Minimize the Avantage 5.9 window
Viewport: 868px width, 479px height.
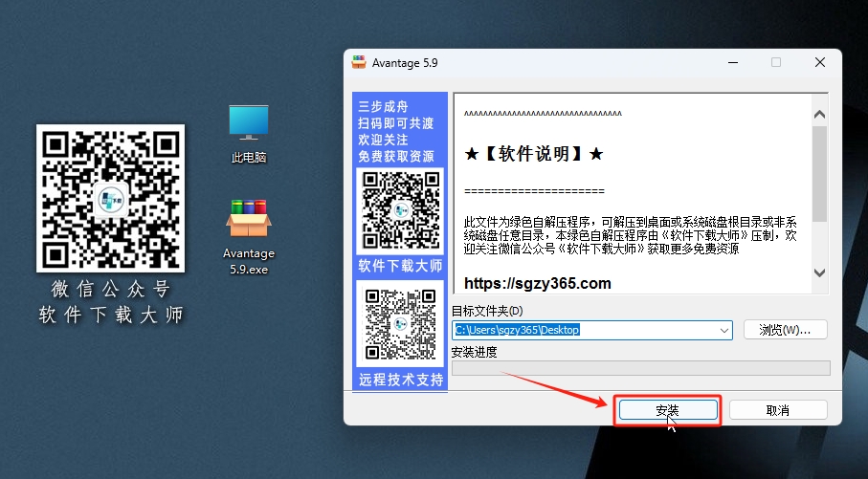733,62
